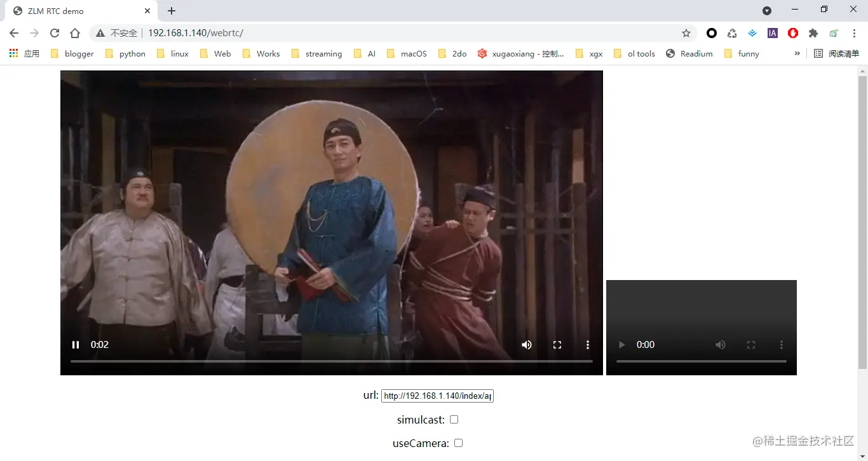Click the small video's seek bar
Screen dimensions: 868x461
(x=702, y=361)
